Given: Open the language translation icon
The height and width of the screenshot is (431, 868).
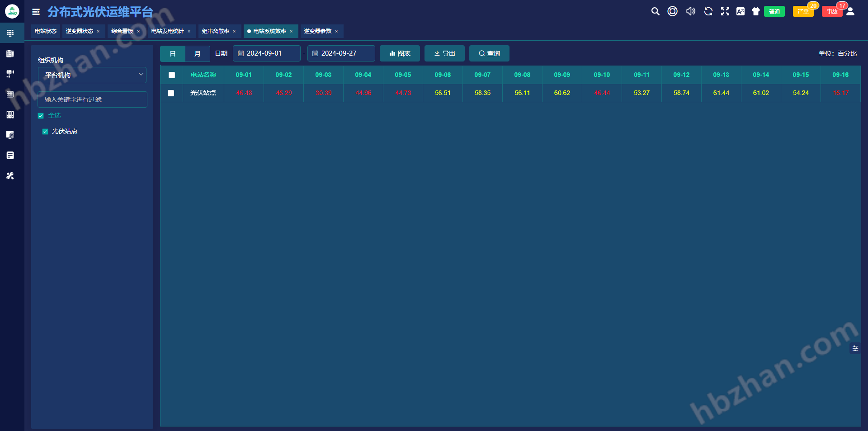Looking at the screenshot, I should click(741, 12).
